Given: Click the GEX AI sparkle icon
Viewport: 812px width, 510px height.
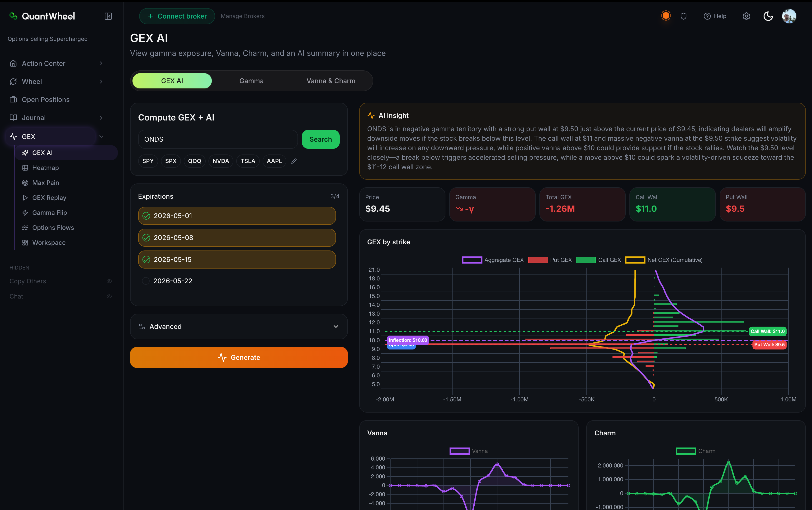Looking at the screenshot, I should (x=25, y=153).
